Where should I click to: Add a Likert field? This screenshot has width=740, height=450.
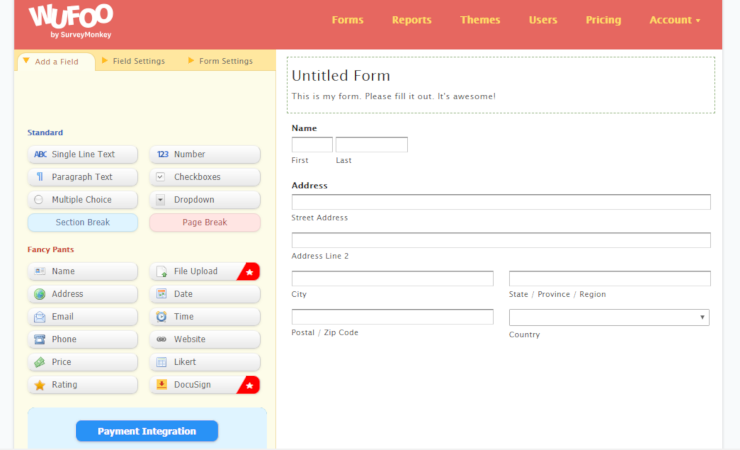(x=205, y=362)
